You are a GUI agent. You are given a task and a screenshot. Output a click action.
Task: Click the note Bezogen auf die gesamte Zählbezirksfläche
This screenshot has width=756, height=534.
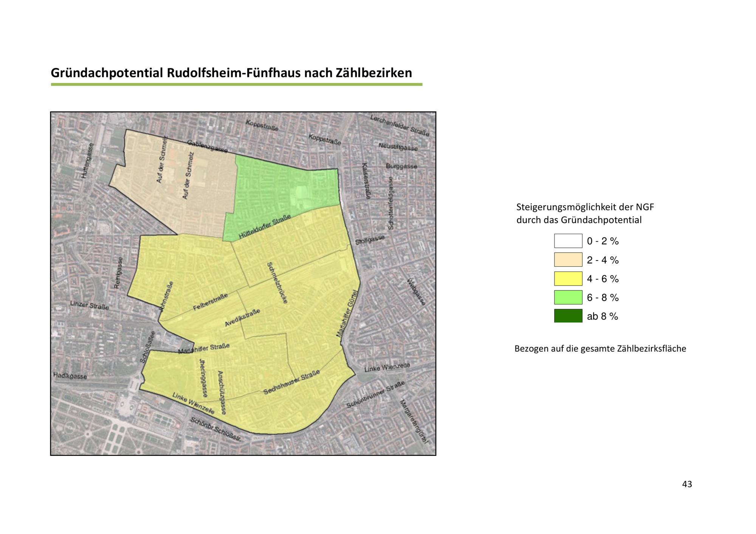click(600, 349)
